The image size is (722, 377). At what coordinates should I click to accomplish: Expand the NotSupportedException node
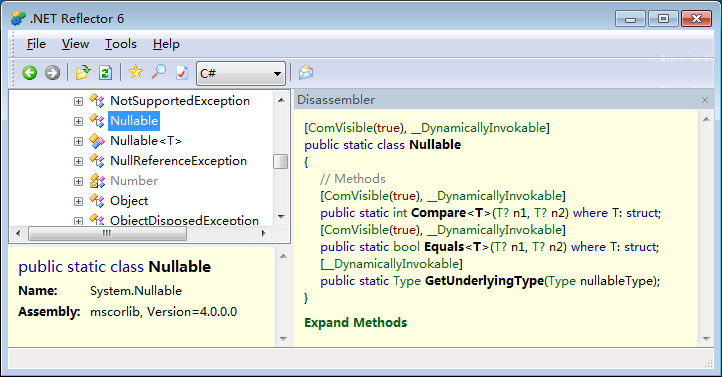[78, 101]
